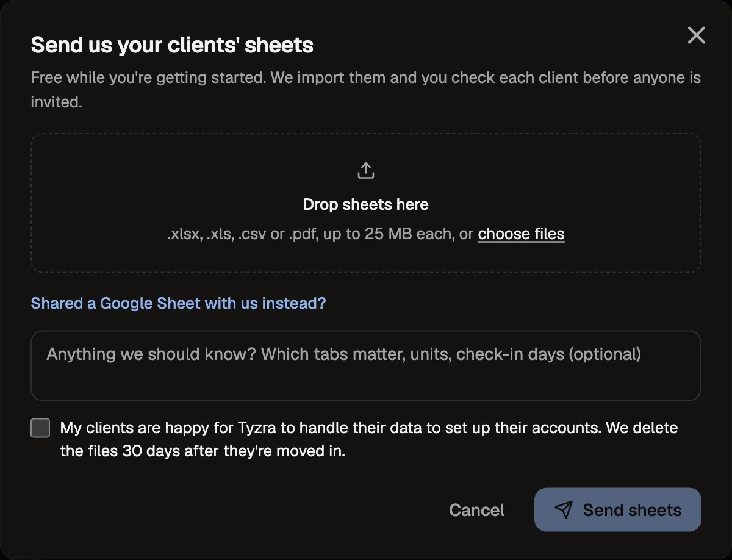732x560 pixels.
Task: Click the "Free while you're getting started" description
Action: coord(365,90)
